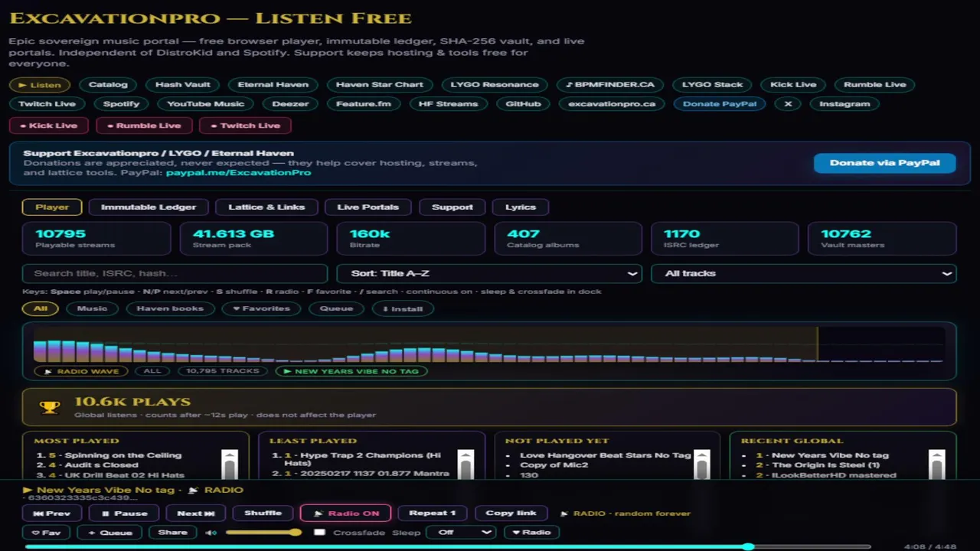Image resolution: width=980 pixels, height=551 pixels.
Task: Switch to the Player tab
Action: 53,207
